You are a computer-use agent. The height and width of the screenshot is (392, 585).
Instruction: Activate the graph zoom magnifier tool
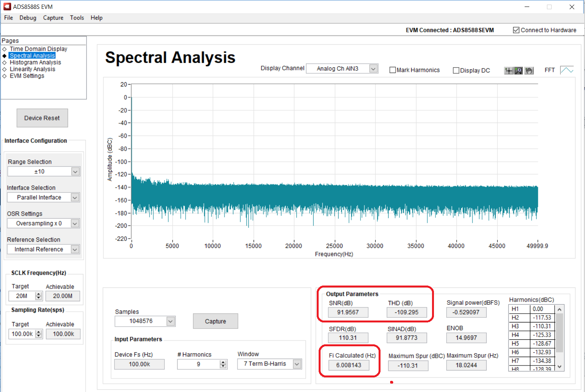[519, 70]
